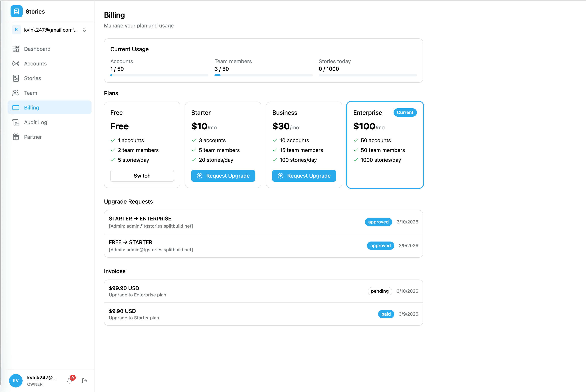Click the Stories image icon in sidebar
The image size is (586, 392).
pos(16,78)
